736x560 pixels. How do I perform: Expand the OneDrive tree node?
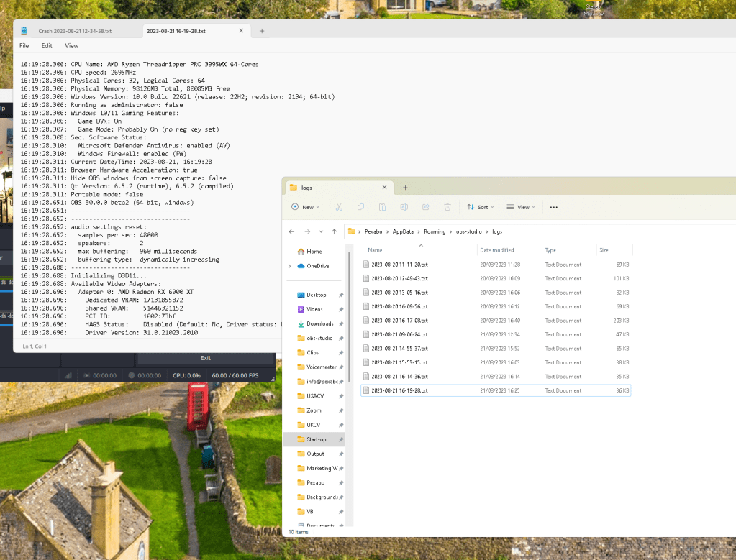(x=290, y=266)
